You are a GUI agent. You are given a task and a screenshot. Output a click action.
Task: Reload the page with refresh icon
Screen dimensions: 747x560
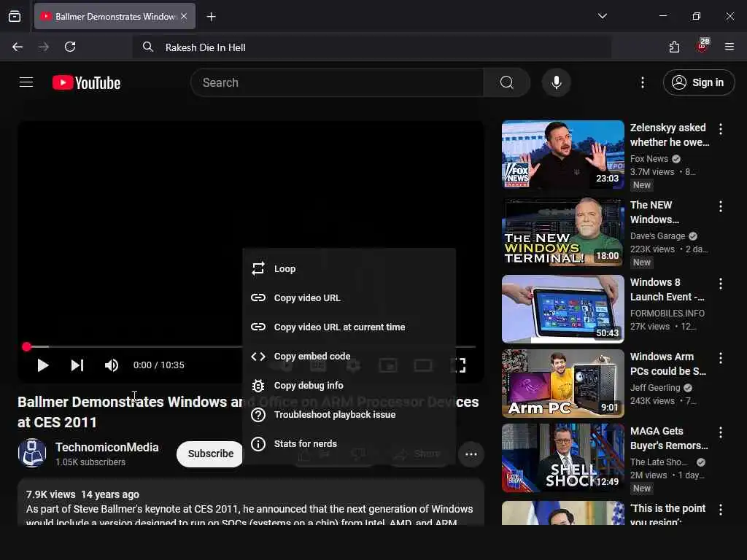pyautogui.click(x=70, y=47)
